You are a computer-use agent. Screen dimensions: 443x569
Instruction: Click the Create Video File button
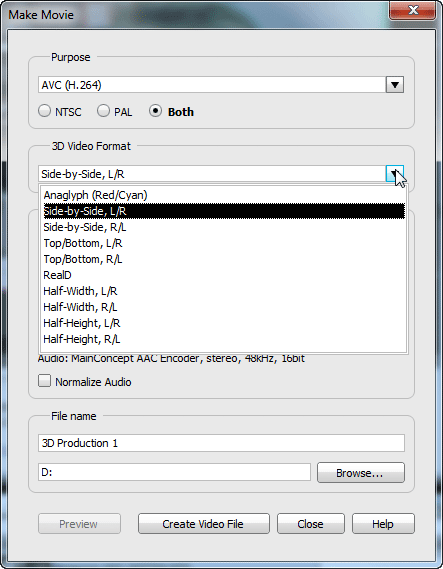coord(204,524)
